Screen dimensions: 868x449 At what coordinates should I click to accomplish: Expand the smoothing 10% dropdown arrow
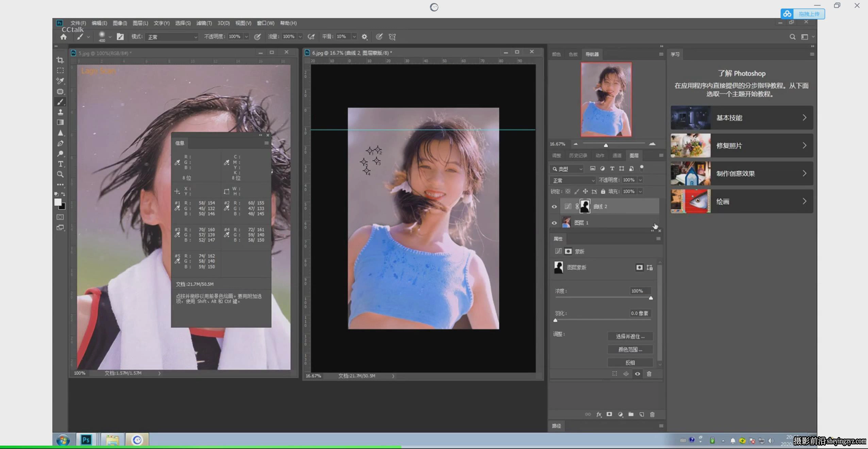[x=354, y=37]
